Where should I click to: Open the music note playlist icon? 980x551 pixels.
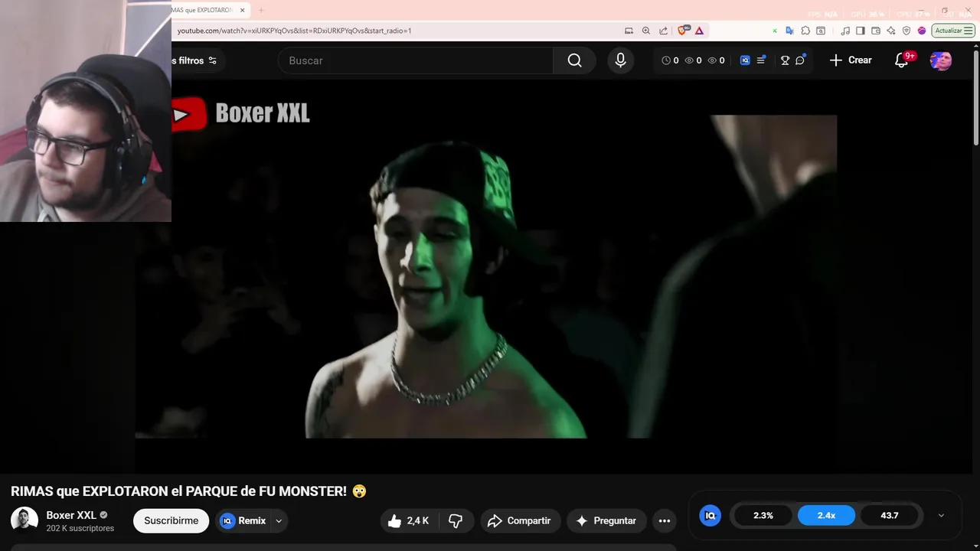click(x=845, y=31)
